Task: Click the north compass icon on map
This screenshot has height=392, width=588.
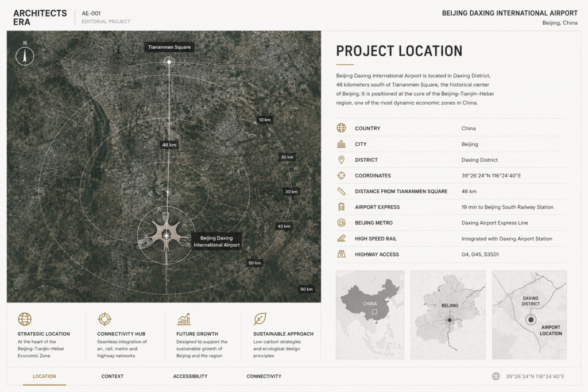Action: (25, 56)
